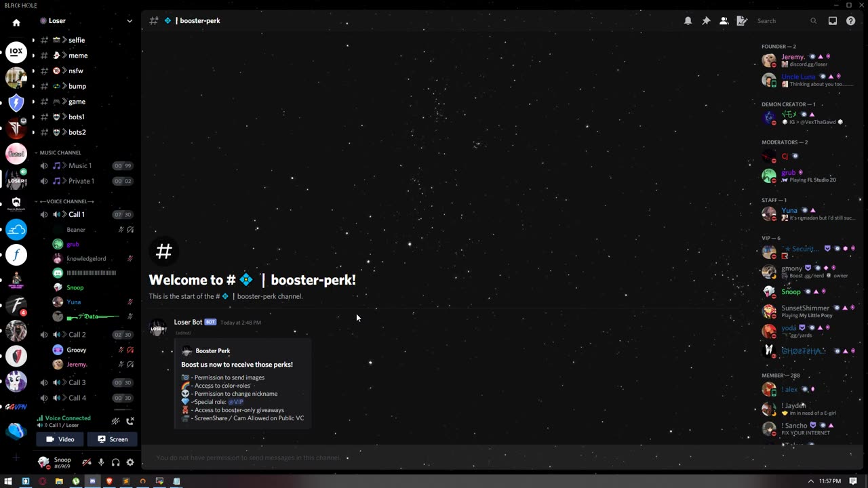This screenshot has width=868, height=488.
Task: Open the white pony server icon
Action: pyautogui.click(x=16, y=382)
